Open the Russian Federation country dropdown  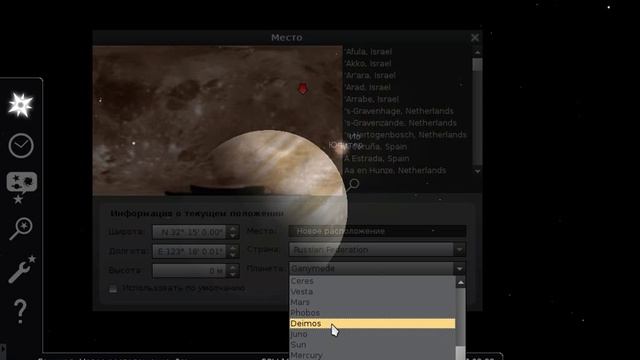[x=377, y=249]
